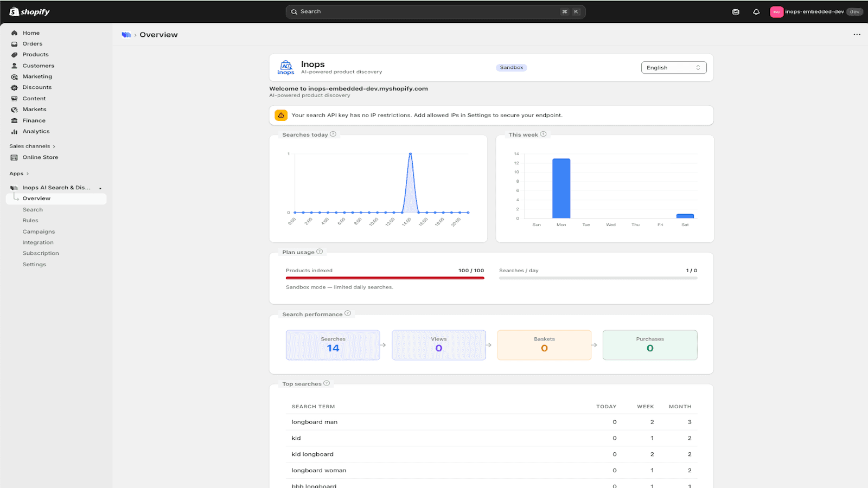
Task: Click the Monday bar in weekly chart
Action: [x=561, y=188]
